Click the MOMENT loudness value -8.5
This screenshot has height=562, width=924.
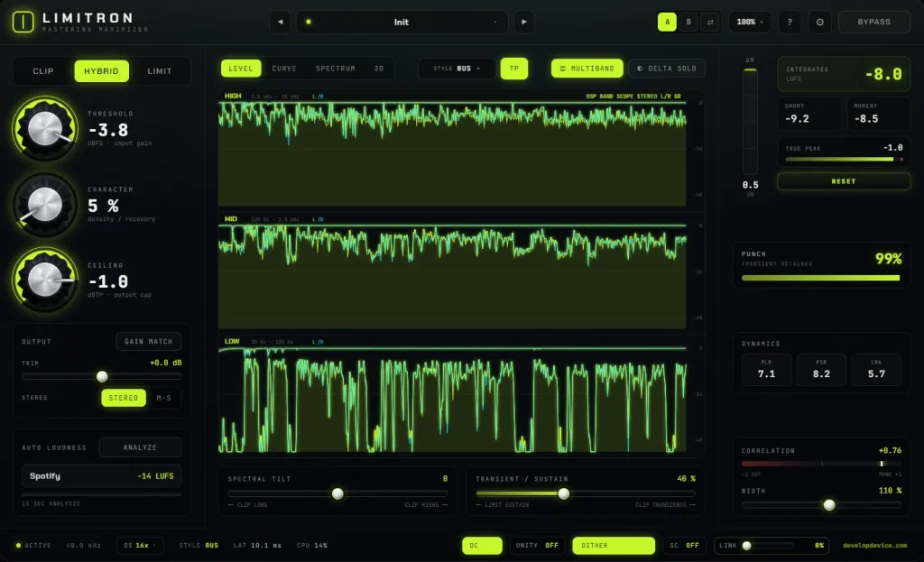[x=866, y=118]
